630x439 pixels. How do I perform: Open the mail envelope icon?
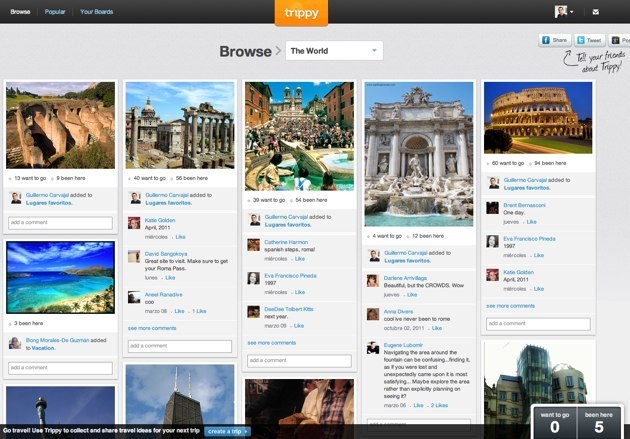pos(596,12)
